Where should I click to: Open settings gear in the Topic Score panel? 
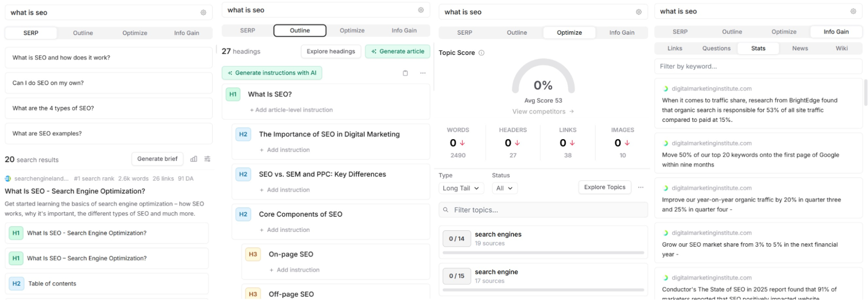639,12
